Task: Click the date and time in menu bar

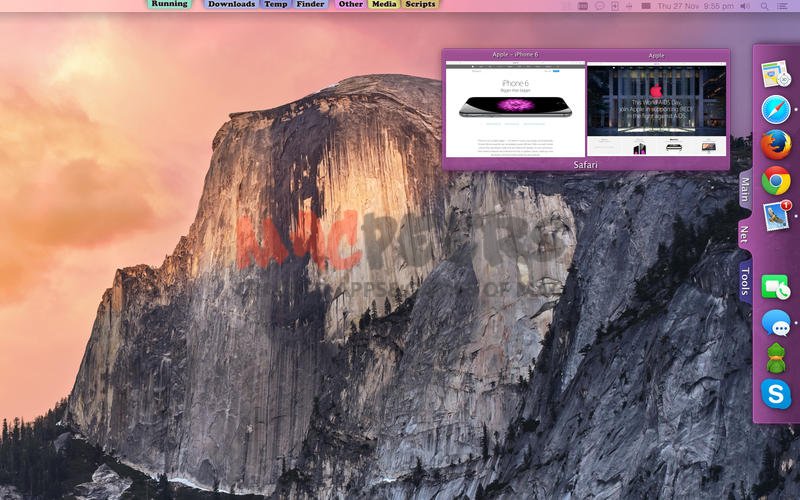Action: coord(695,6)
